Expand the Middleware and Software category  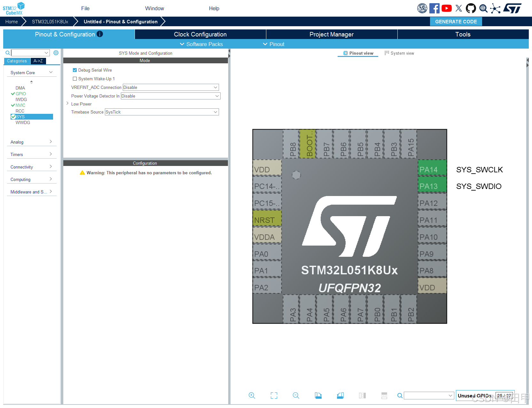click(x=31, y=192)
